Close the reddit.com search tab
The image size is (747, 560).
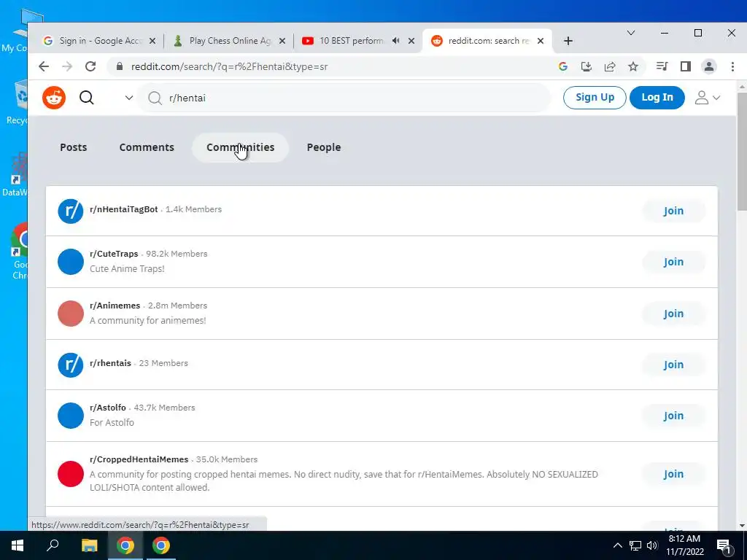point(541,41)
